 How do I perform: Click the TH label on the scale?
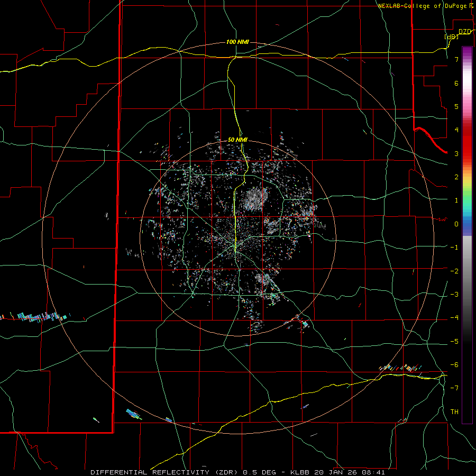pos(454,411)
